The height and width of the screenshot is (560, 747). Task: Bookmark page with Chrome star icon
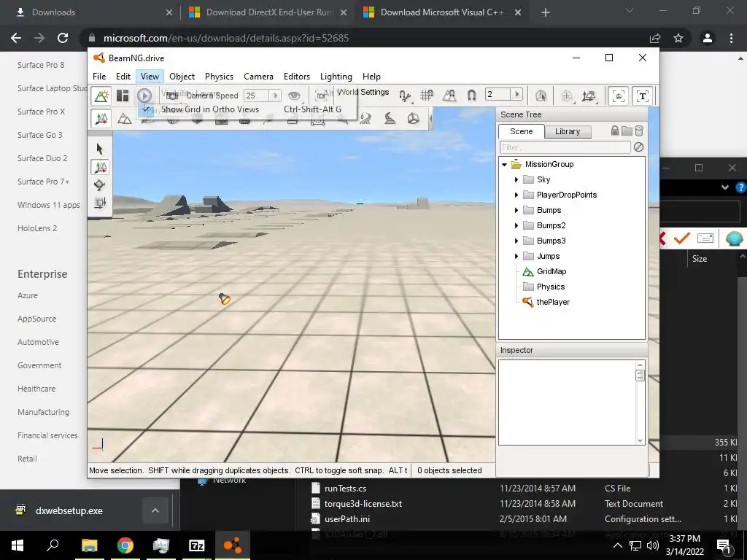[678, 38]
